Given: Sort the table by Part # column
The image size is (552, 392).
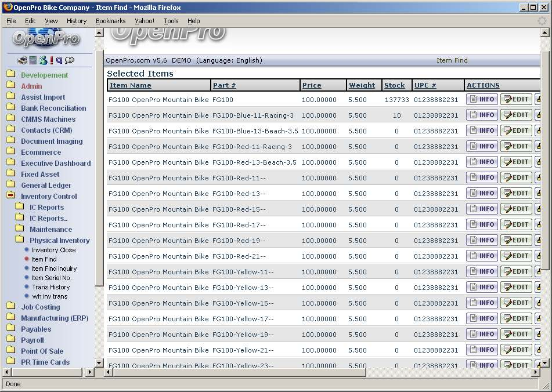Looking at the screenshot, I should tap(224, 85).
